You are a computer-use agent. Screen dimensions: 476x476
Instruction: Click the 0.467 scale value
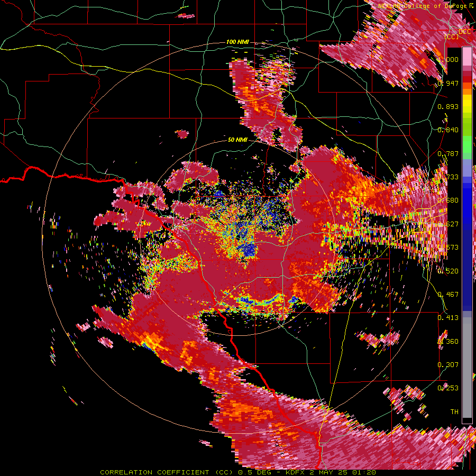point(448,295)
